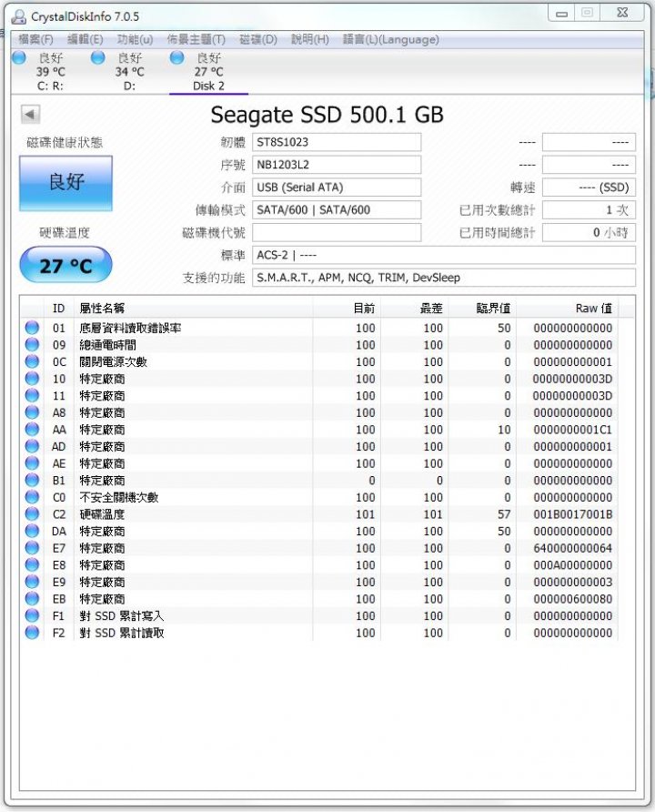655x812 pixels.
Task: Click the blue status orb in row AD
Action: pos(32,446)
